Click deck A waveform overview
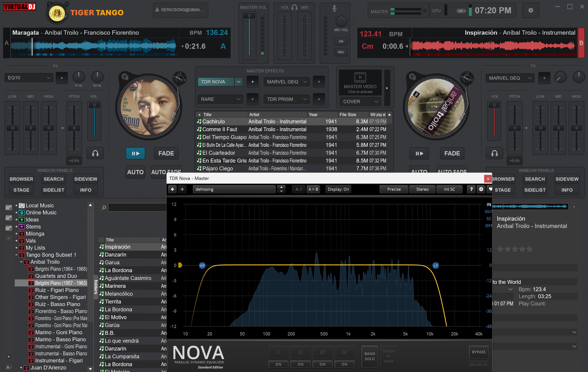588x372 pixels. click(x=95, y=46)
